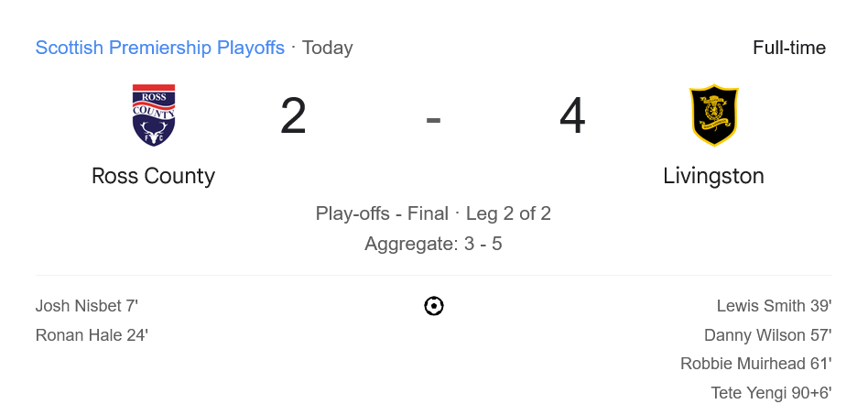
Task: Open the Livingston team name
Action: 713,176
